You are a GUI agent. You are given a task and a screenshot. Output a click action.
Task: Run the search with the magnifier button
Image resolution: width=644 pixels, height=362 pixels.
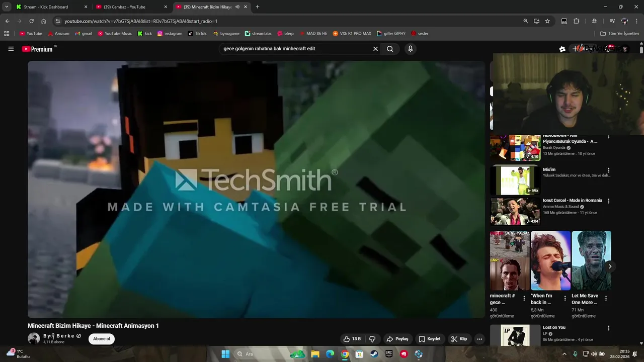(x=390, y=49)
